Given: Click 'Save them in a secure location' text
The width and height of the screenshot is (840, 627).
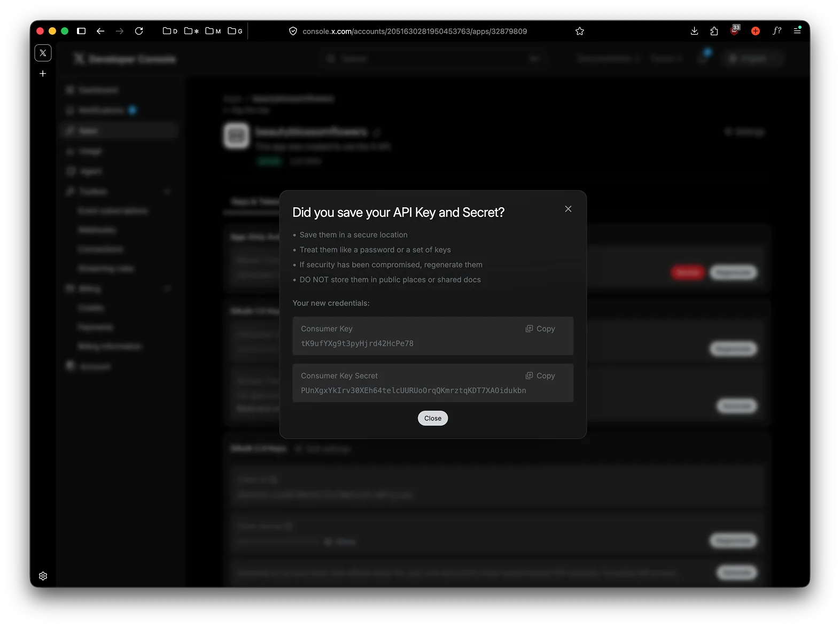Looking at the screenshot, I should 354,235.
